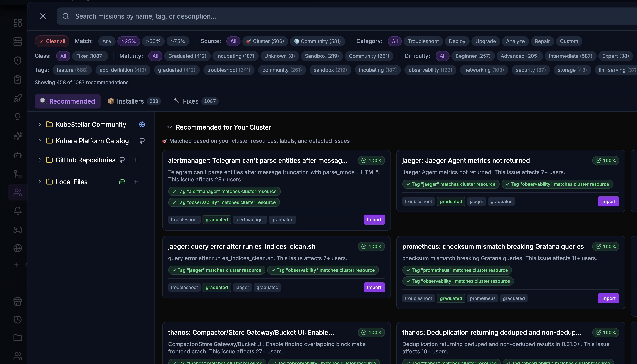Screen dimensions: 637x364
Task: Click the game controller icon in sidebar
Action: point(17,230)
